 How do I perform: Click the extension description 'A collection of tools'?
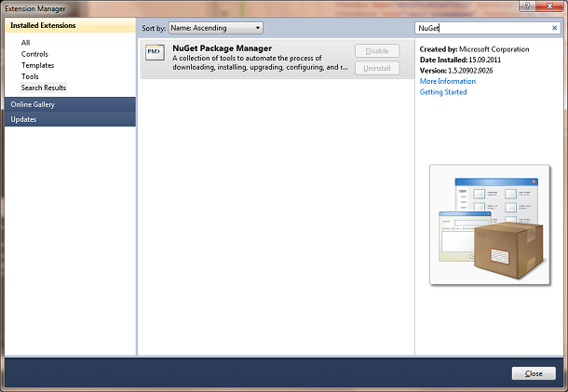point(260,62)
